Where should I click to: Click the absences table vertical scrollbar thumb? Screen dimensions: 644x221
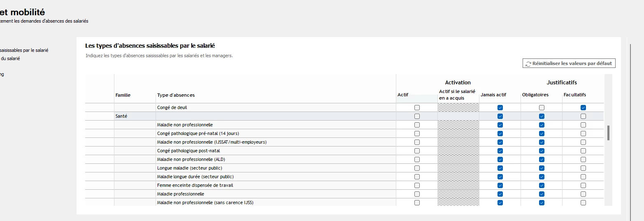pos(608,133)
